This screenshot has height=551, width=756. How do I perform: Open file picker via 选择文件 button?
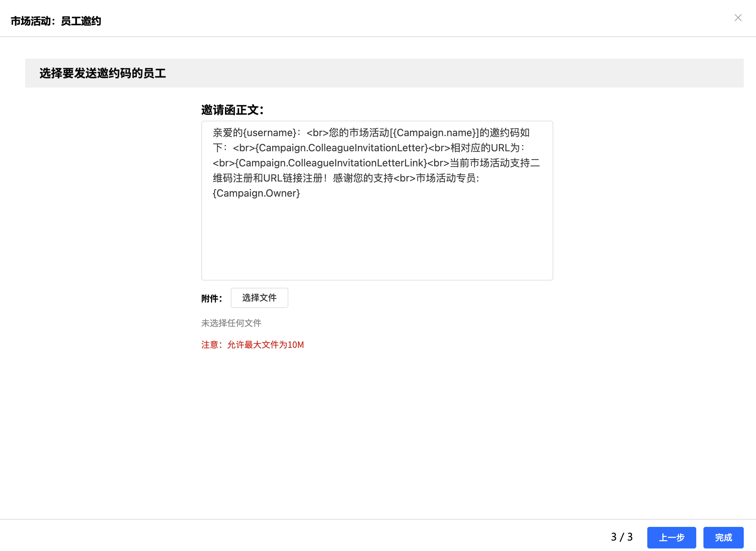point(259,298)
